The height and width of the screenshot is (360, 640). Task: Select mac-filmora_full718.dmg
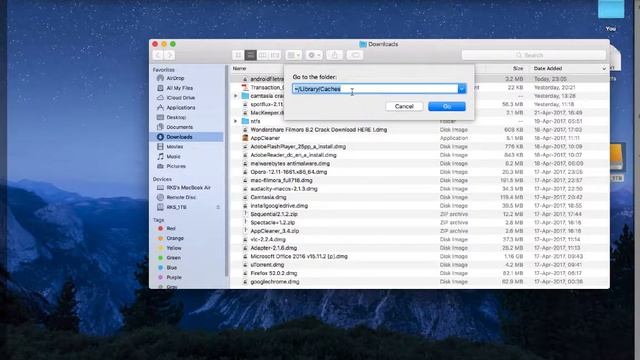[x=420, y=180]
